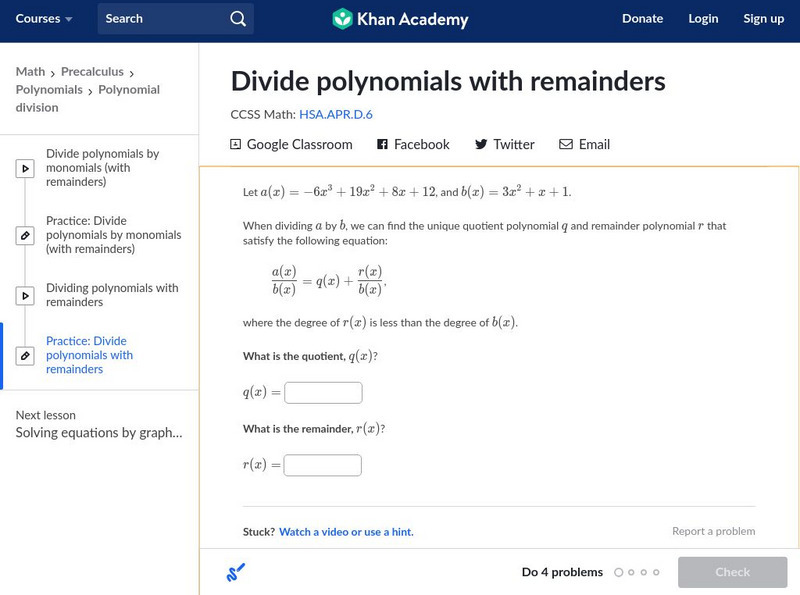Viewport: 800px width, 595px height.
Task: Select Dividing polynomials with remainders video
Action: (112, 295)
